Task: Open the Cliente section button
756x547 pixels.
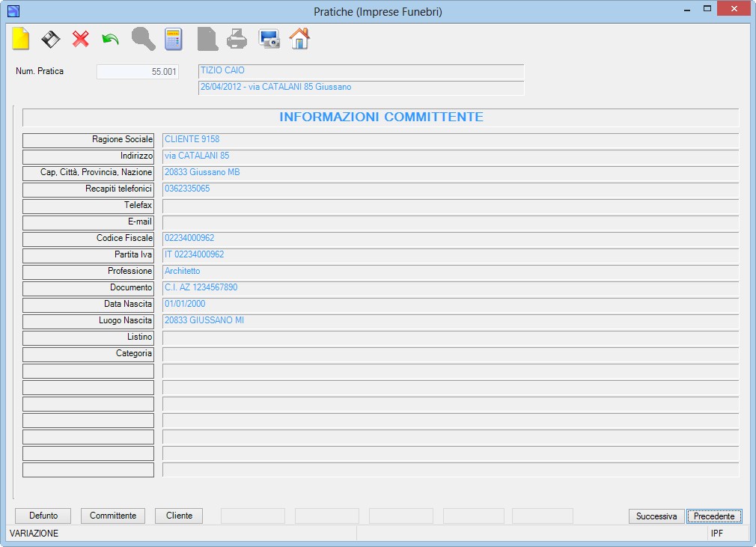Action: 179,516
